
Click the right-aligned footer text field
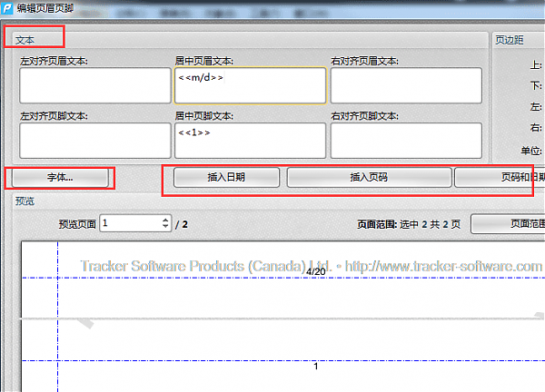click(x=406, y=141)
